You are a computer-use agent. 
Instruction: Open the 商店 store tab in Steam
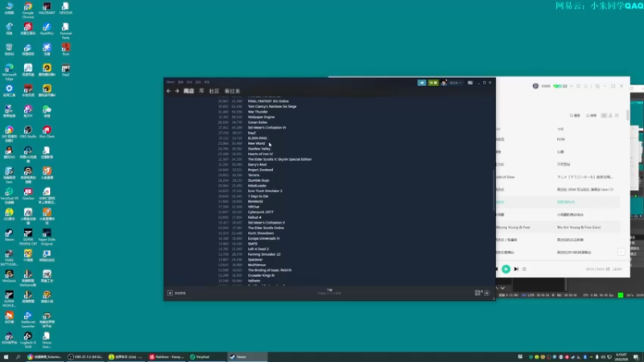tap(188, 91)
